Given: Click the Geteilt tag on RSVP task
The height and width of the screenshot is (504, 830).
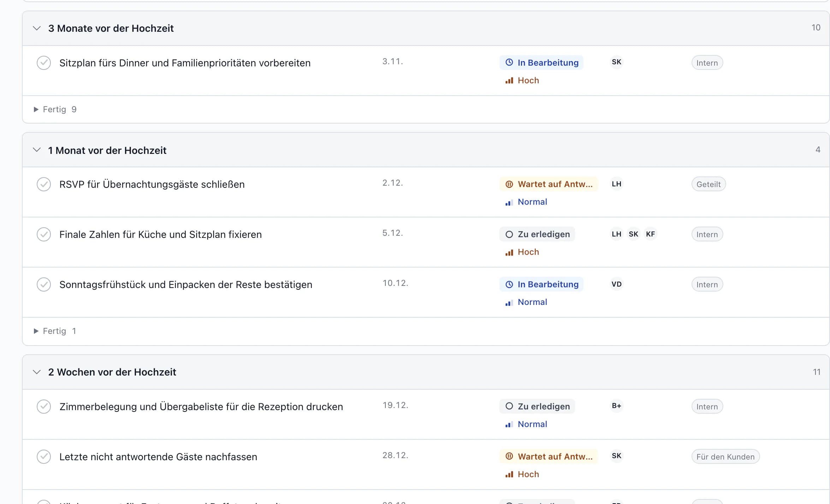Looking at the screenshot, I should 708,184.
